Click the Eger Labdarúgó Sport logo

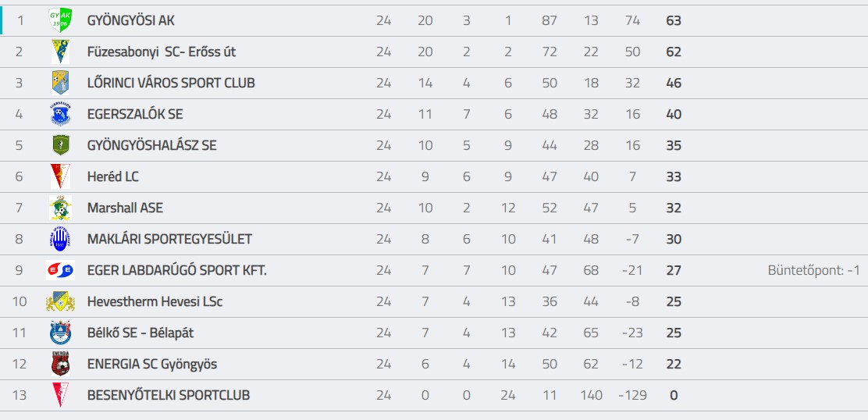pos(60,270)
